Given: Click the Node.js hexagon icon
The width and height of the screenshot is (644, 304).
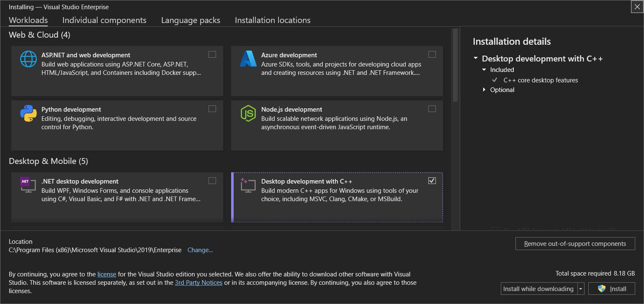Looking at the screenshot, I should pos(248,113).
